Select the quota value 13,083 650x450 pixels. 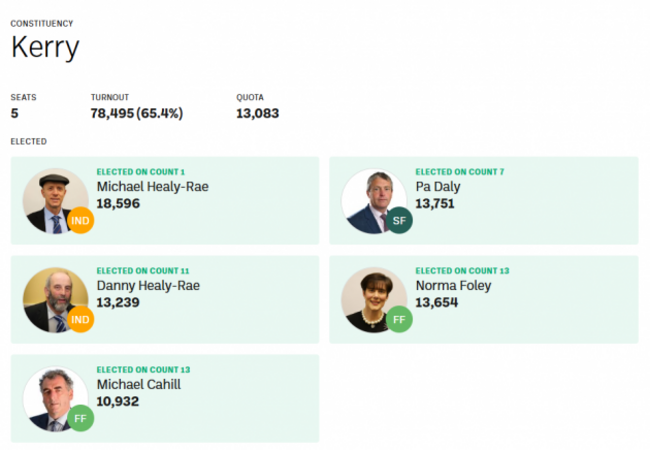[x=257, y=113]
